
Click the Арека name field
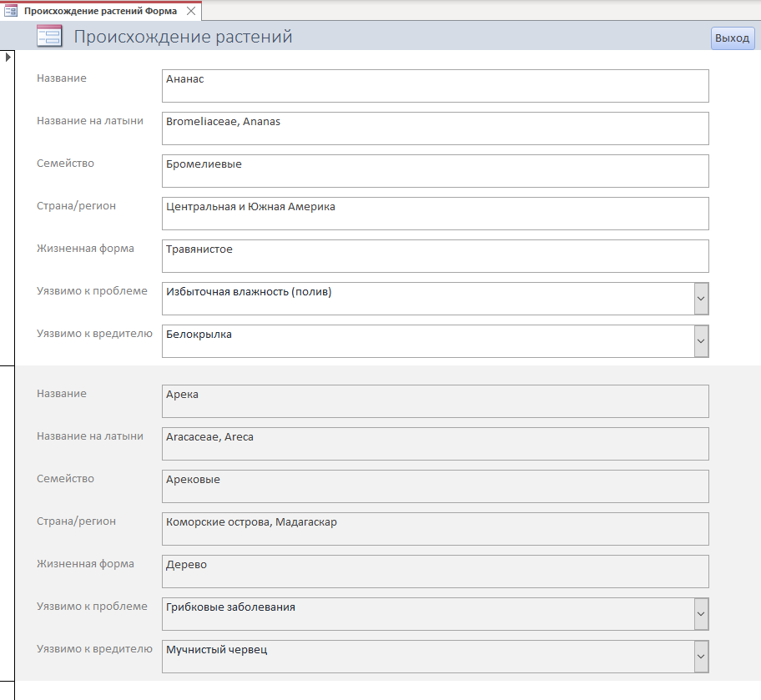[436, 401]
